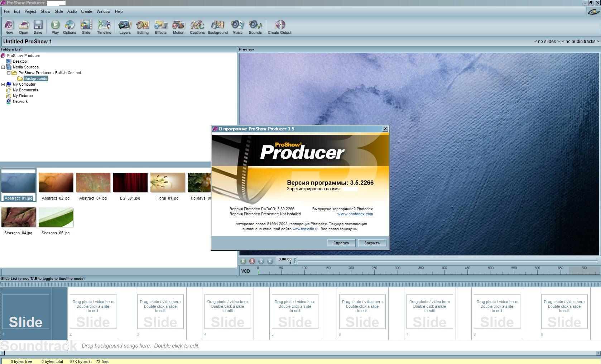Click the Закрыть button in About dialog

372,243
